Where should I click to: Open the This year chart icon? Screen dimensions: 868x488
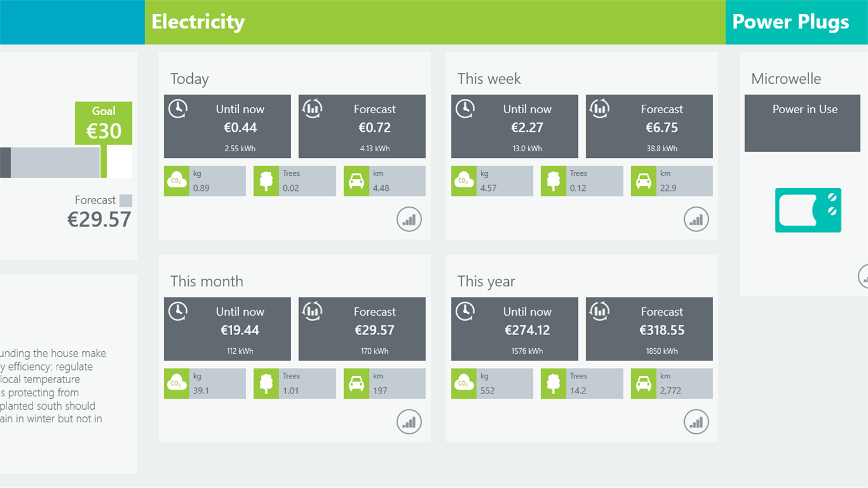tap(696, 422)
